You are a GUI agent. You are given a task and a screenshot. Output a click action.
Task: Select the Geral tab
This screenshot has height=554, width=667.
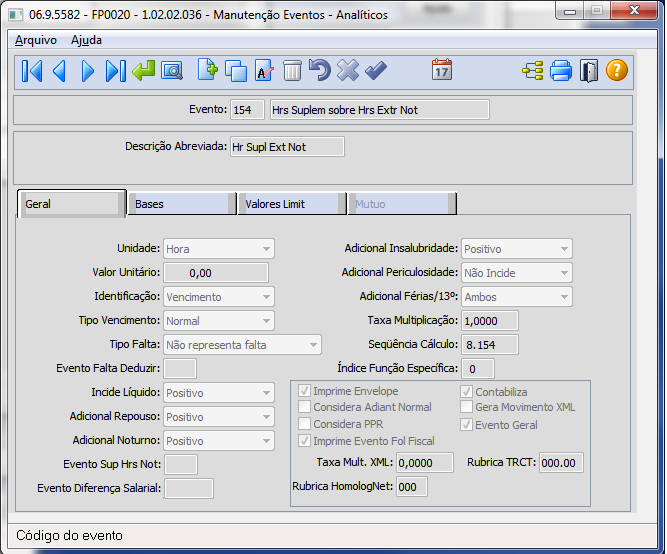[x=71, y=204]
